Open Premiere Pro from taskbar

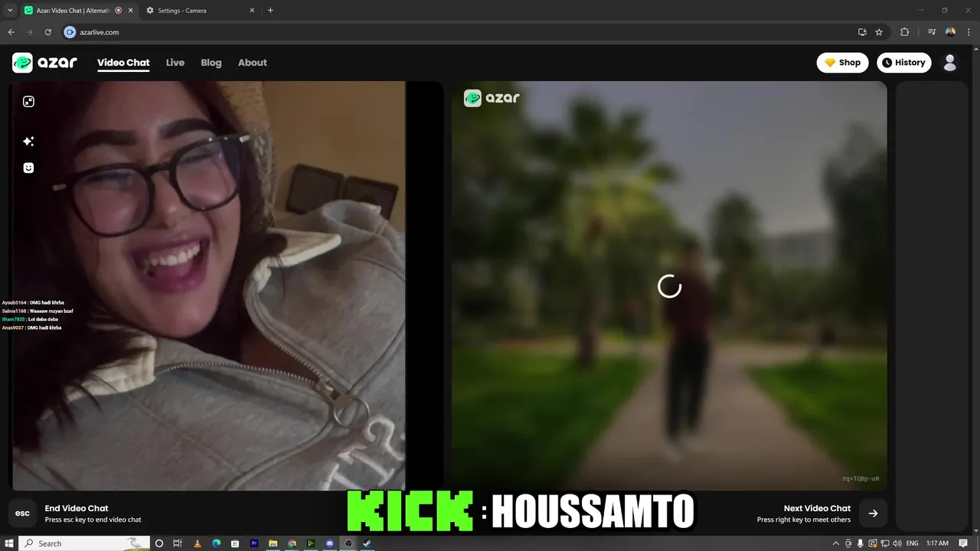click(254, 543)
